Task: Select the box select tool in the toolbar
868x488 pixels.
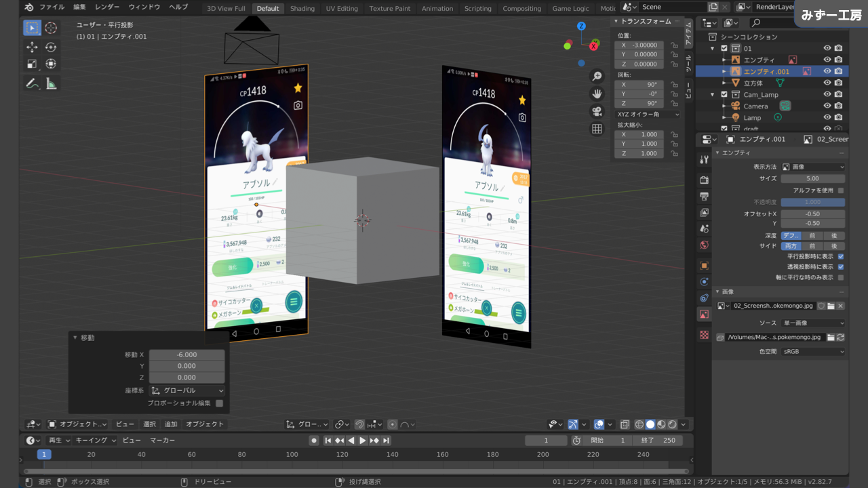Action: (32, 28)
